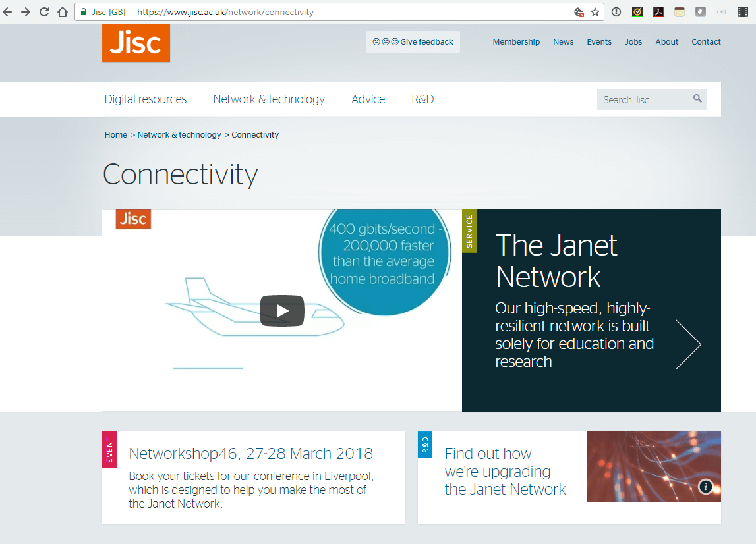Open the Network & technology navigation menu
The image size is (756, 544).
269,99
